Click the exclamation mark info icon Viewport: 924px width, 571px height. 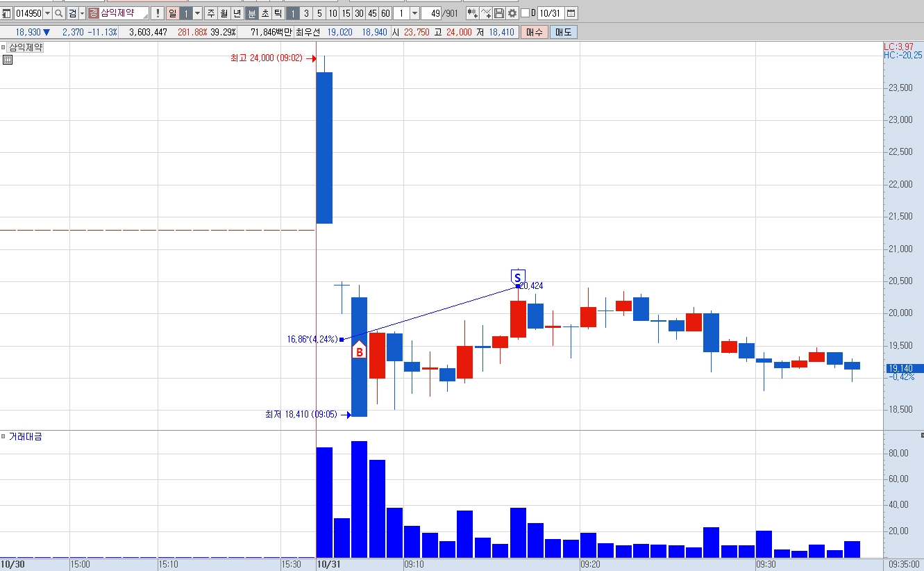[x=158, y=13]
